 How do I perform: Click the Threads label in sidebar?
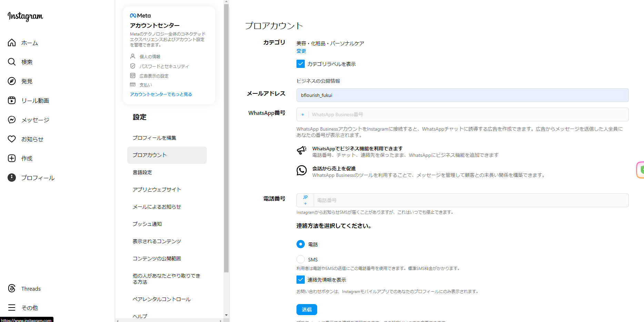click(x=31, y=289)
